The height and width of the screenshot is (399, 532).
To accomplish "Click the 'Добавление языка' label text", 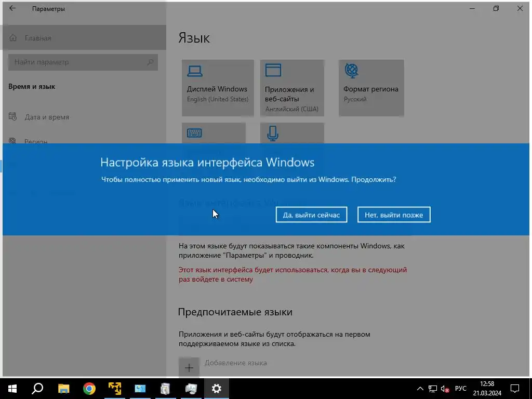I will click(x=235, y=363).
